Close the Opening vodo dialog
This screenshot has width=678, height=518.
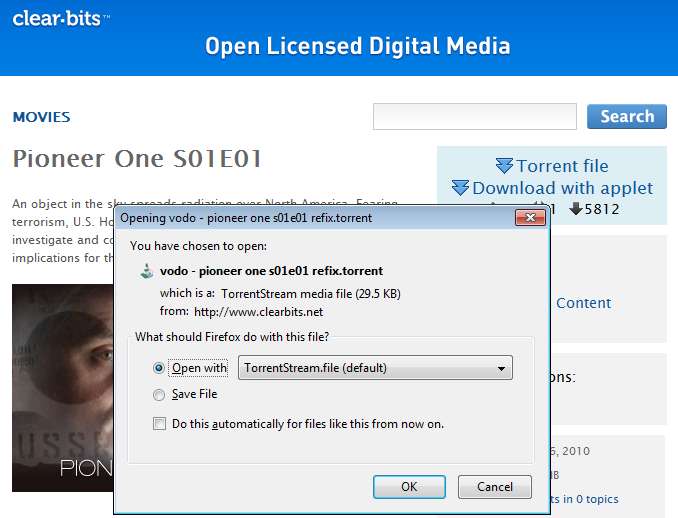pyautogui.click(x=530, y=217)
